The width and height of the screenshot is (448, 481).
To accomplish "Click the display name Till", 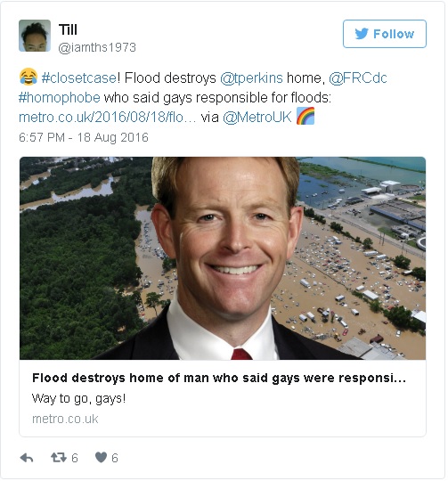I will point(68,29).
